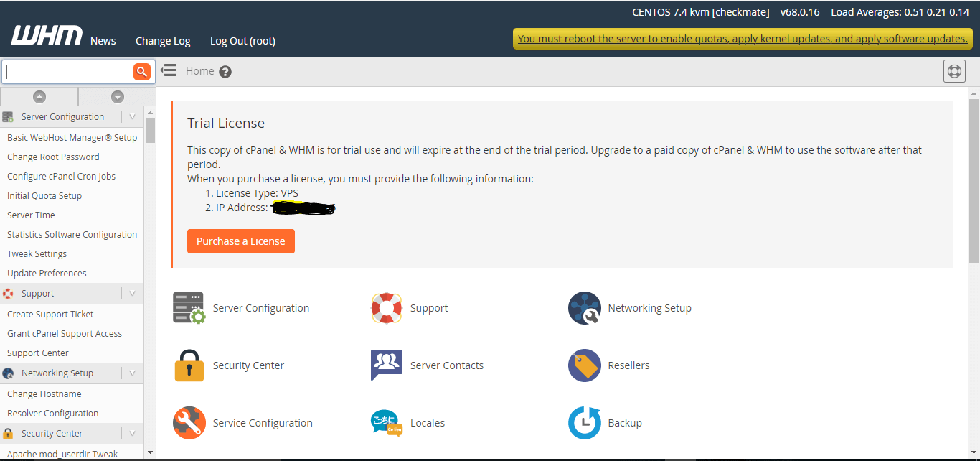This screenshot has height=461, width=980.
Task: Click the sidebar scrollbar down arrow
Action: tap(150, 452)
